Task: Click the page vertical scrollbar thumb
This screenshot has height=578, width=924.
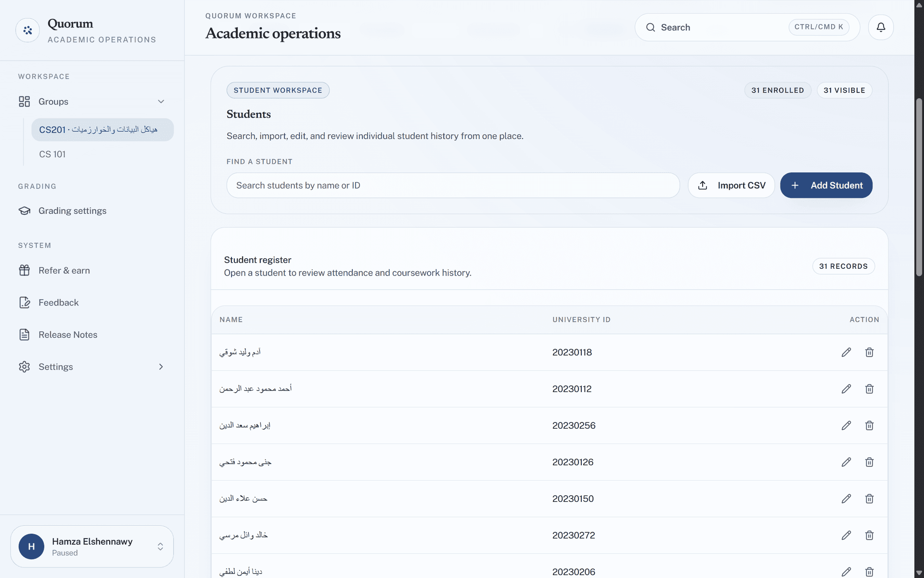Action: [919, 187]
